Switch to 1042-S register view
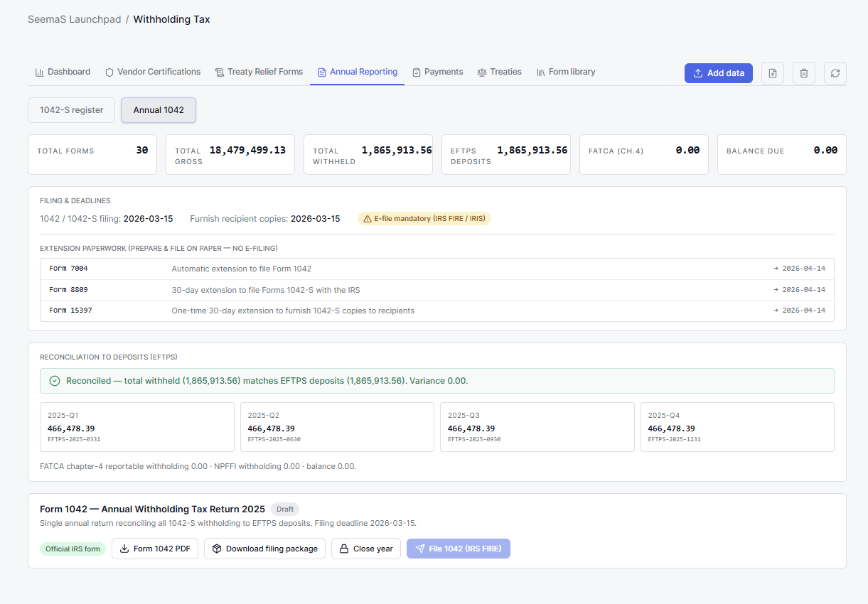Image resolution: width=868 pixels, height=604 pixels. (x=72, y=110)
